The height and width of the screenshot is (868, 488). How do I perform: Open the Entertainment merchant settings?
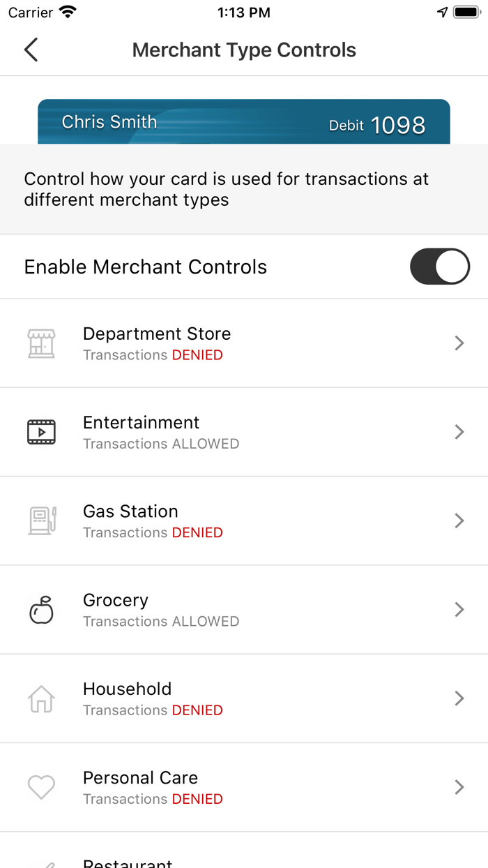459,432
